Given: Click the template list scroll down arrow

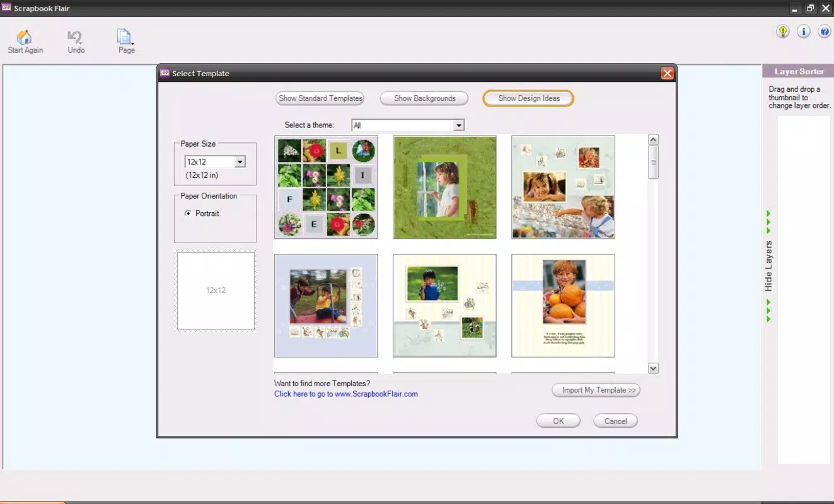Looking at the screenshot, I should [x=653, y=369].
